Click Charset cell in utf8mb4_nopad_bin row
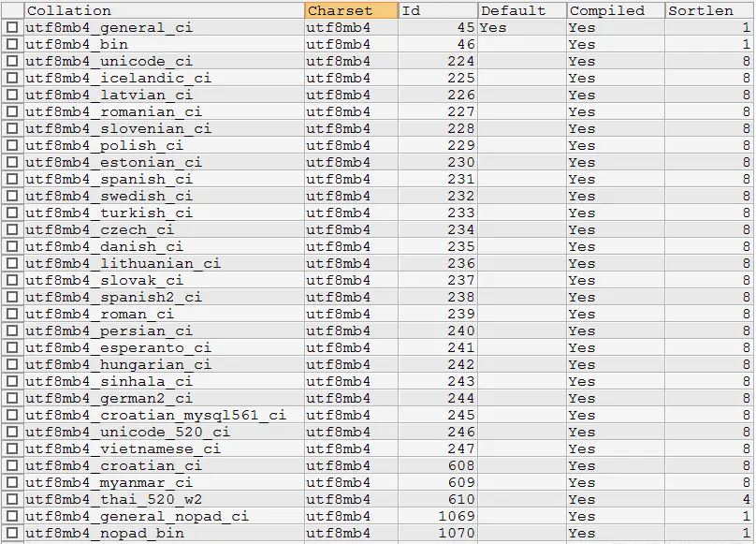The image size is (756, 544). (x=352, y=533)
